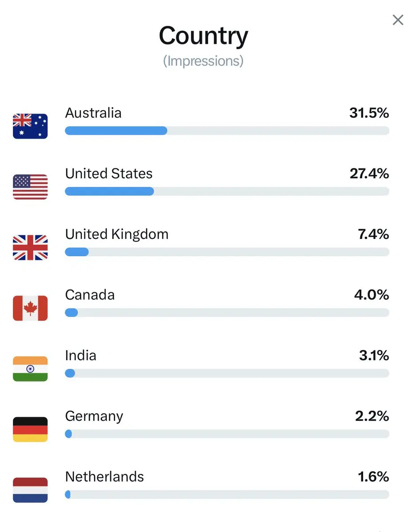Click the Country heading title

click(203, 36)
